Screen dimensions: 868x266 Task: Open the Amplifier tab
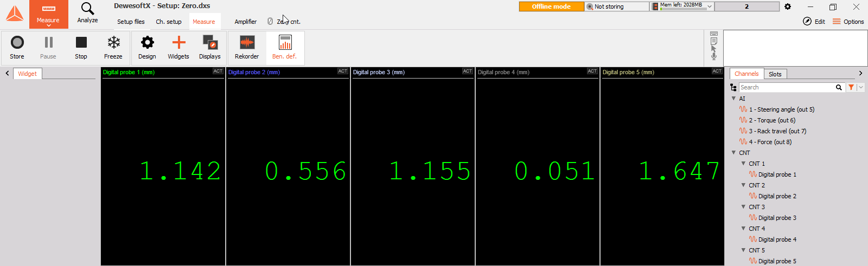246,22
